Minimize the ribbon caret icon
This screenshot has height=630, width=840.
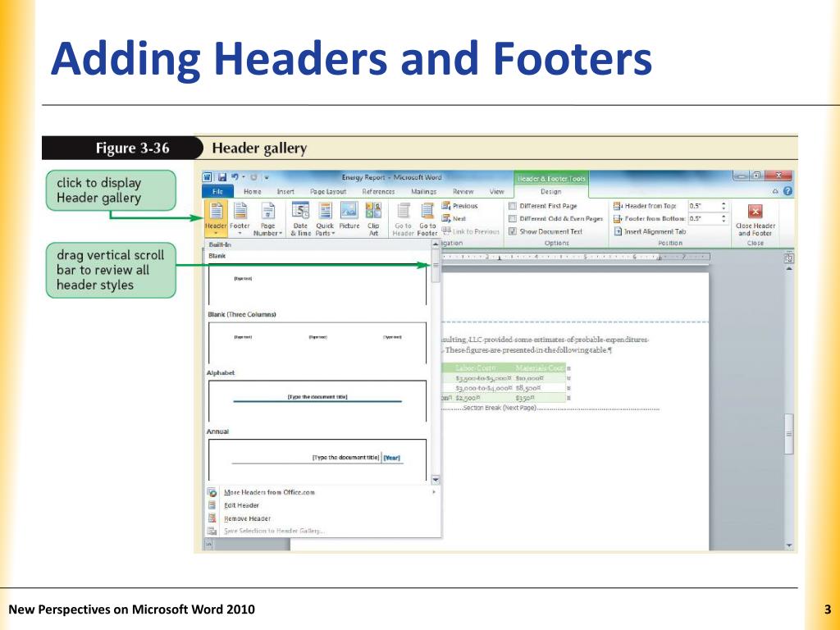[x=774, y=191]
